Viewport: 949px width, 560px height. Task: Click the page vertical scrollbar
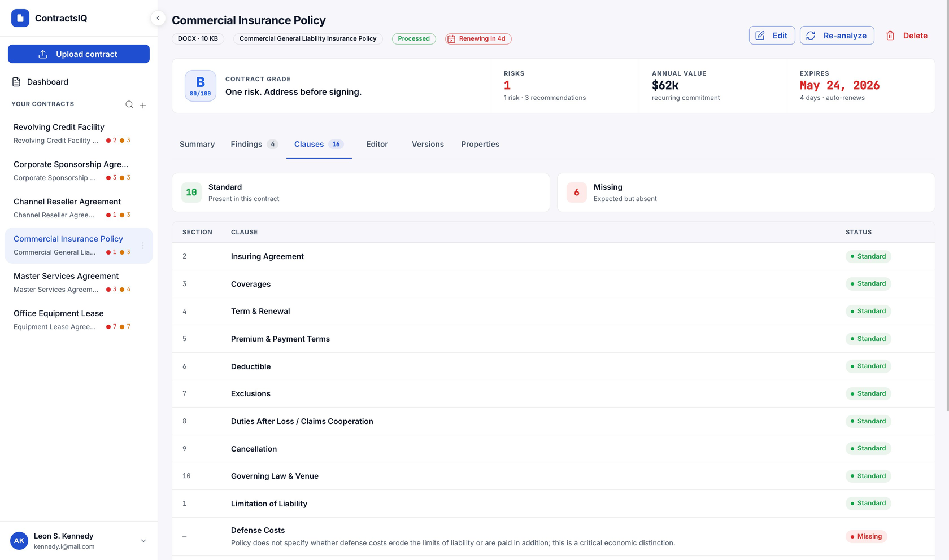pyautogui.click(x=947, y=206)
